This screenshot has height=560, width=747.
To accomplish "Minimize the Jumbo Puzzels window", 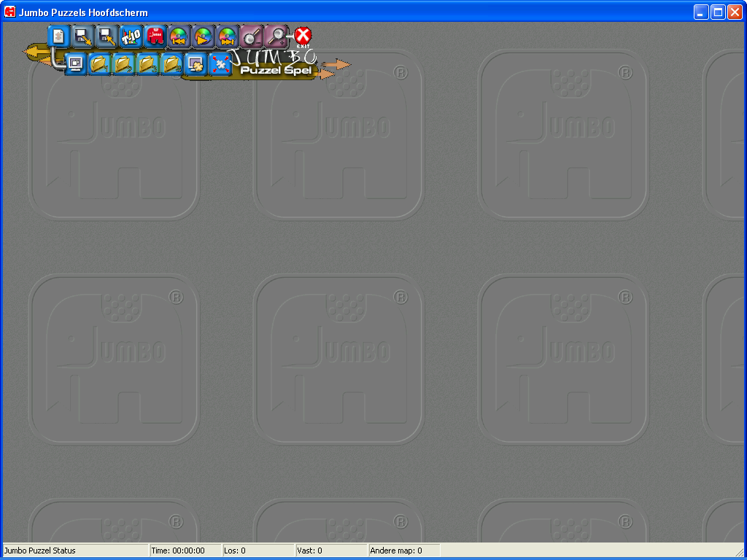I will point(701,12).
